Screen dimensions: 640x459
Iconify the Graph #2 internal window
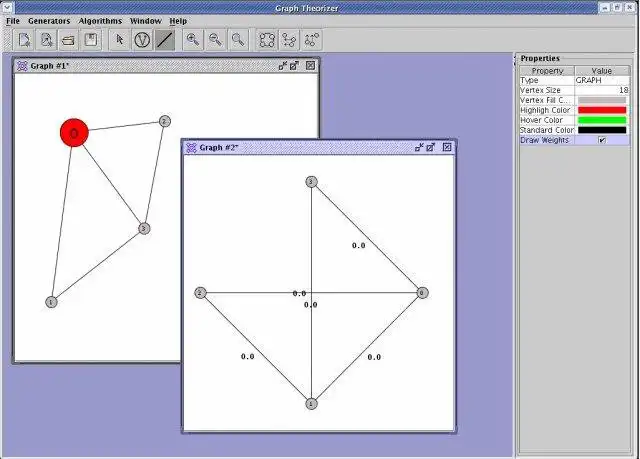tap(419, 147)
